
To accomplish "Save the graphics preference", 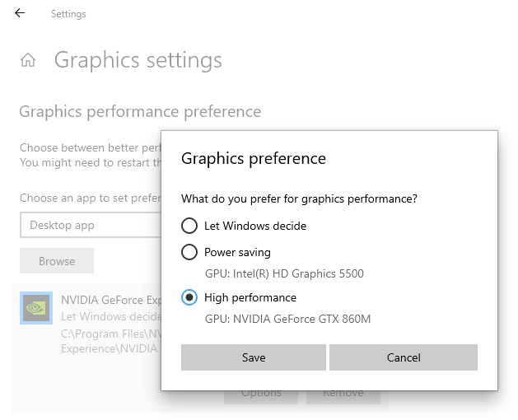I will tap(254, 357).
